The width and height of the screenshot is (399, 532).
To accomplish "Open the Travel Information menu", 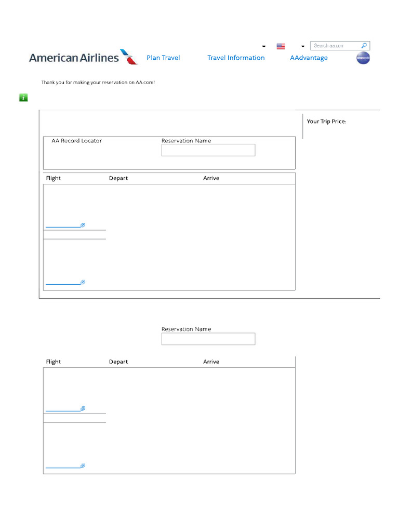I will pyautogui.click(x=236, y=58).
